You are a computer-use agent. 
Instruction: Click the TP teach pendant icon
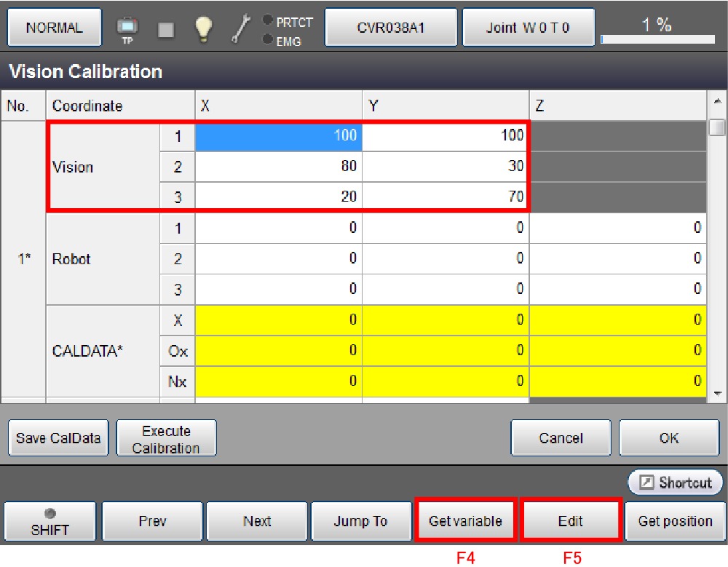127,28
